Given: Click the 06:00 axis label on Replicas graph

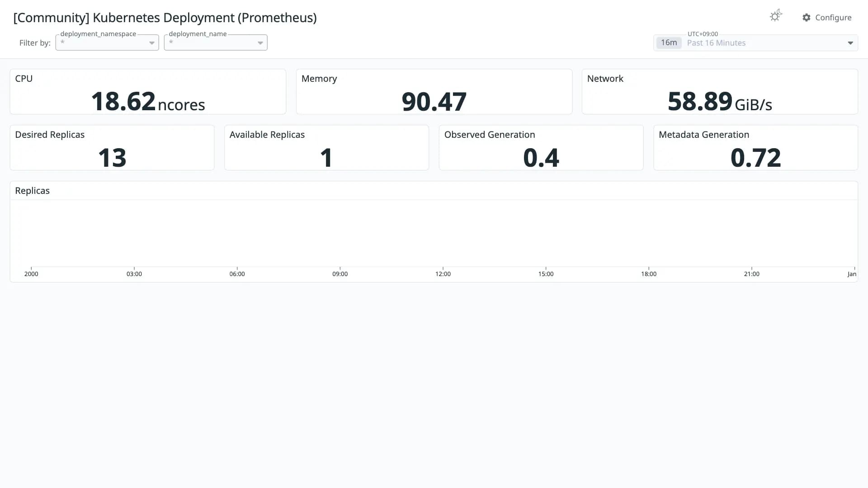Looking at the screenshot, I should click(237, 274).
